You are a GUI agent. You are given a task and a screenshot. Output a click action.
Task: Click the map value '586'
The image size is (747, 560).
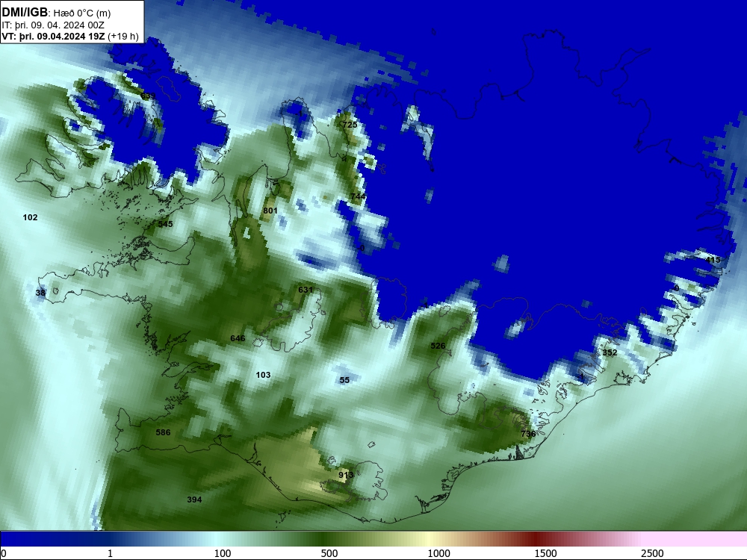point(163,432)
